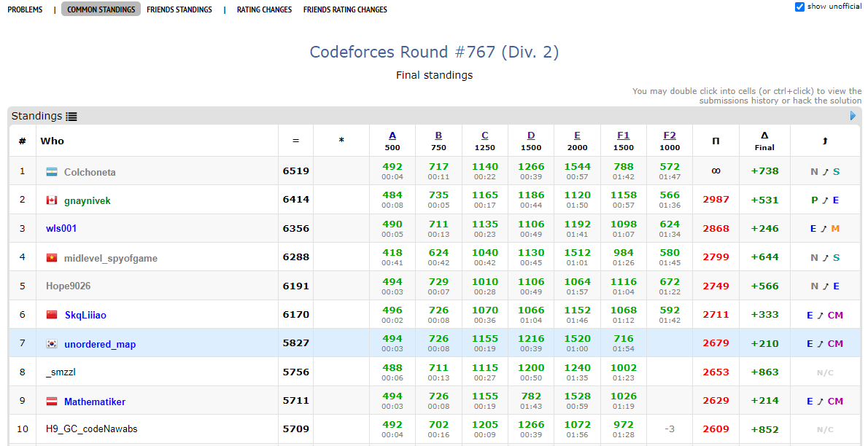The width and height of the screenshot is (868, 446).
Task: Click unordered_map's total score 5827
Action: pyautogui.click(x=295, y=343)
